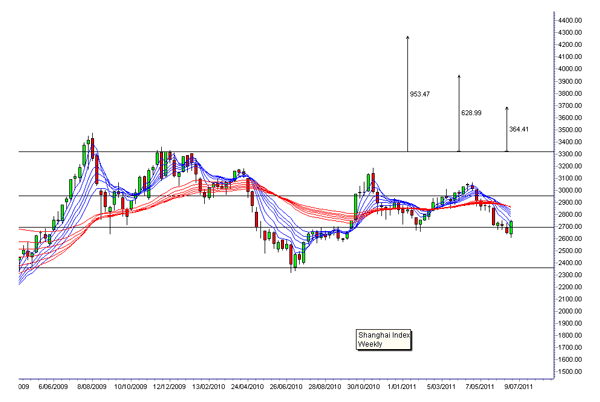The height and width of the screenshot is (402, 600).
Task: Click the 2700.00 price axis label
Action: (570, 226)
